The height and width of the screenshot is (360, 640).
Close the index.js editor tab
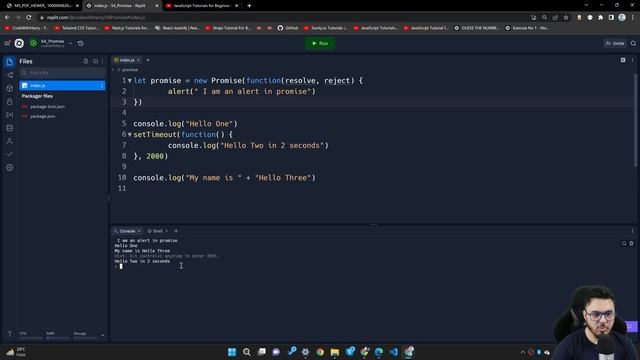(138, 60)
